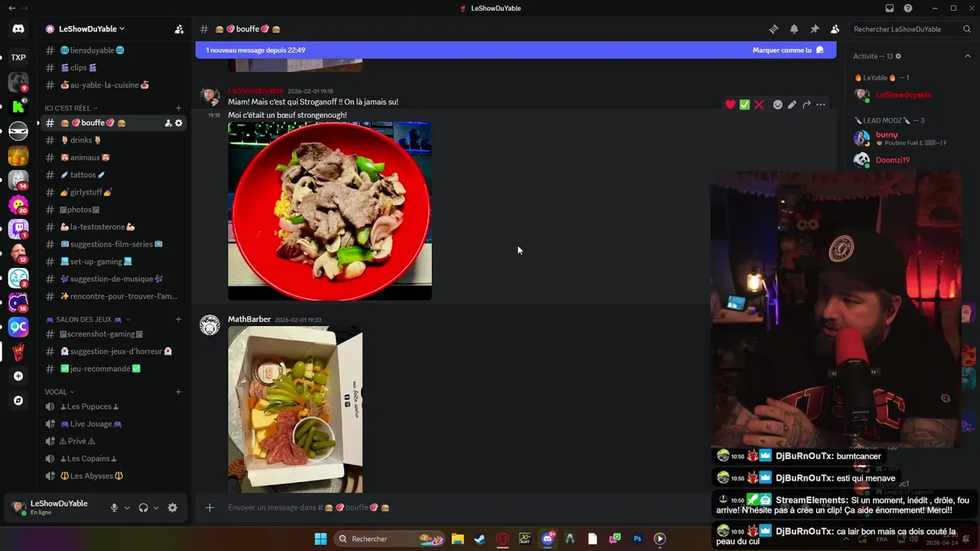Add a channel to SALON DES JEUX
980x551 pixels.
[x=178, y=319]
